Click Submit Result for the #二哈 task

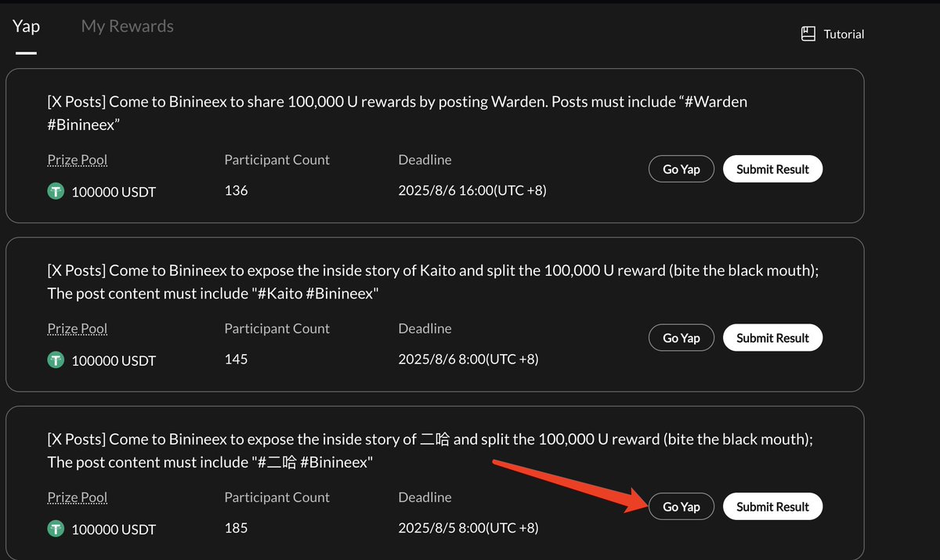[x=772, y=507]
